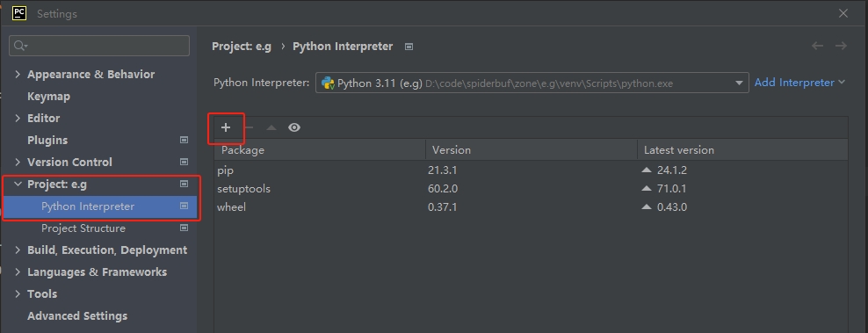Click the project-level icon beside Python Interpreter row

coord(184,206)
